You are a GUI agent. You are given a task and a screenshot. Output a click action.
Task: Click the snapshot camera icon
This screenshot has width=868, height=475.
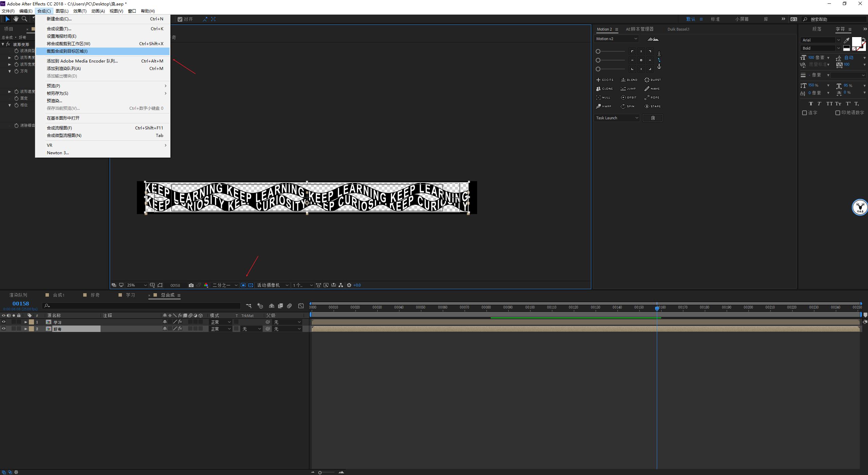click(x=191, y=285)
